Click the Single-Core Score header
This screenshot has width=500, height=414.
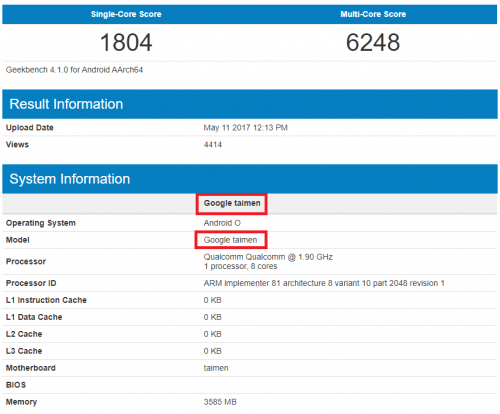click(126, 14)
